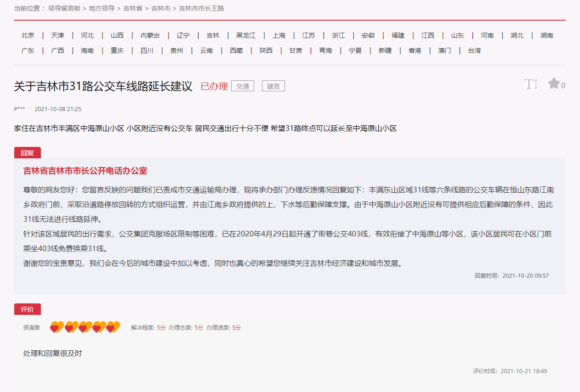This screenshot has height=392, width=580.
Task: Open the 吉林省 breadcrumb link
Action: pyautogui.click(x=133, y=8)
